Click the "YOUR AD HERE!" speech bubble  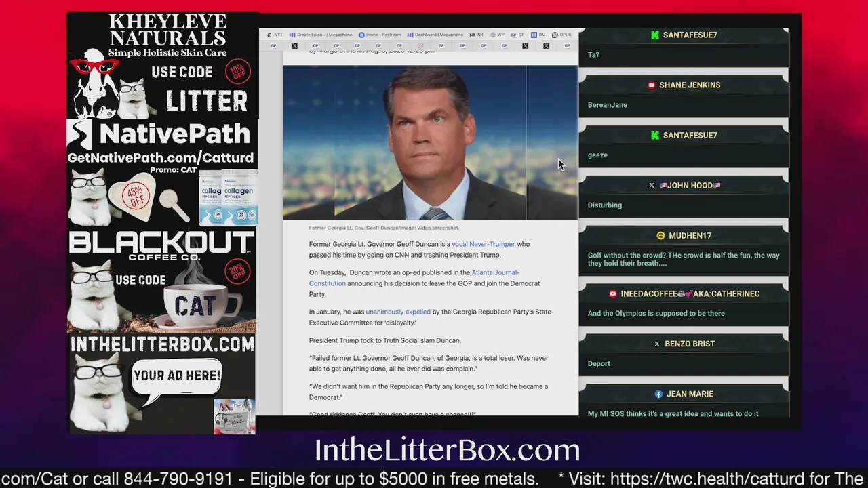point(177,375)
